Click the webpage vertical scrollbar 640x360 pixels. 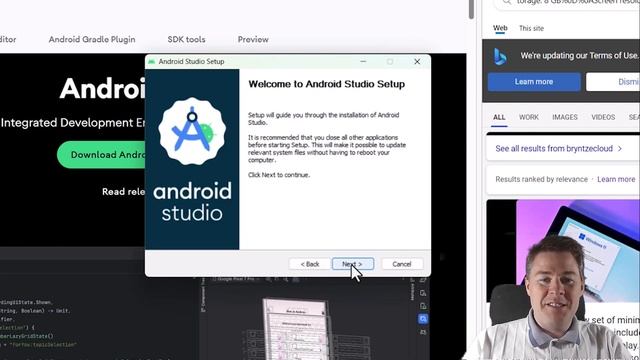tap(471, 9)
